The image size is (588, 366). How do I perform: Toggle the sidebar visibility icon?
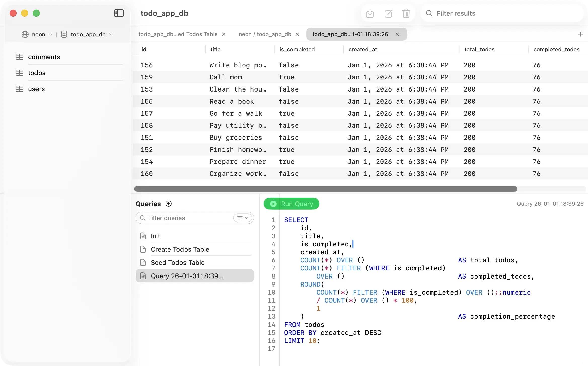click(x=118, y=13)
